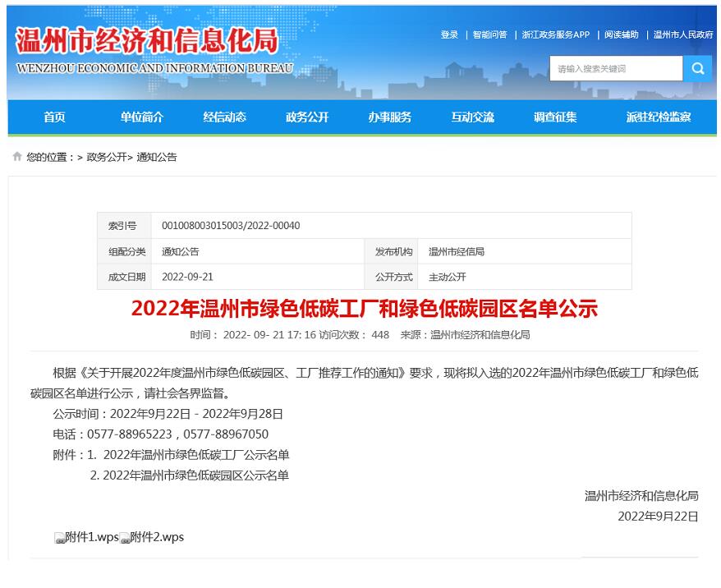Click 政务公开 in the breadcrumb
Viewport: 721px width, 588px height.
pos(107,157)
